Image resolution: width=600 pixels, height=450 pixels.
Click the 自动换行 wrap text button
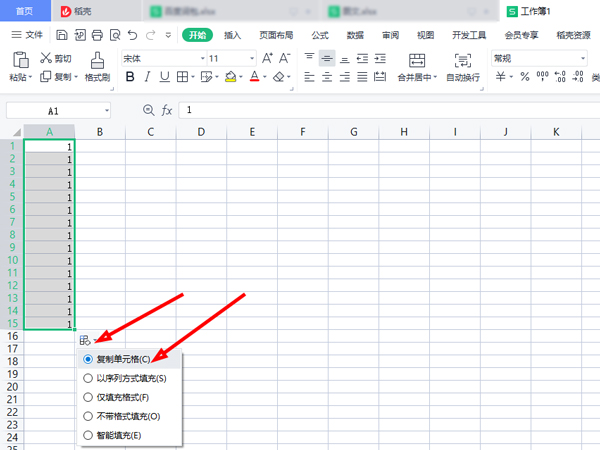pyautogui.click(x=462, y=66)
